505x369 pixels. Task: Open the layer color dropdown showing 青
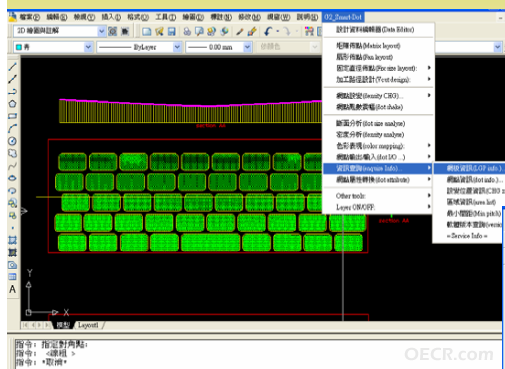[88, 47]
